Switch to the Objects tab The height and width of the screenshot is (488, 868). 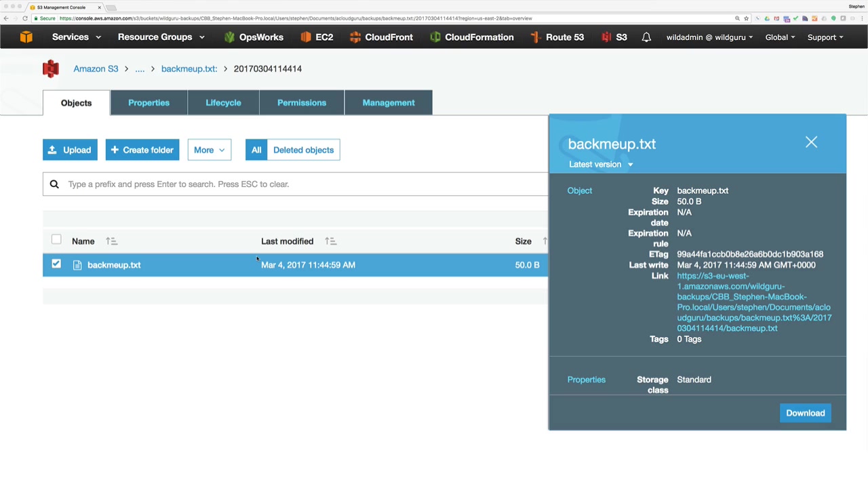pos(76,103)
